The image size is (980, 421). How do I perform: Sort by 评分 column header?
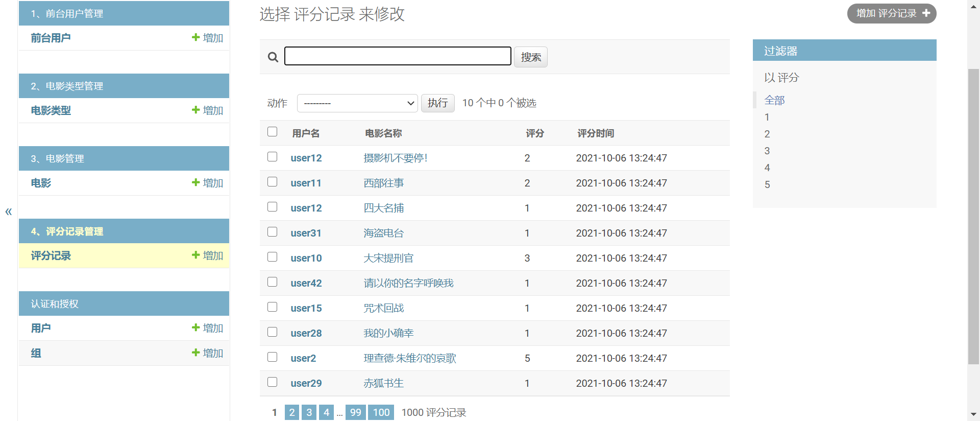(x=535, y=133)
